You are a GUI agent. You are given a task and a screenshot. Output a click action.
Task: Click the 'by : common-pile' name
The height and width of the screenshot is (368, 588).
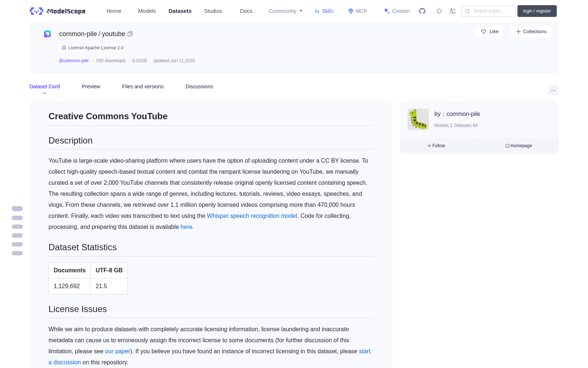click(x=457, y=114)
